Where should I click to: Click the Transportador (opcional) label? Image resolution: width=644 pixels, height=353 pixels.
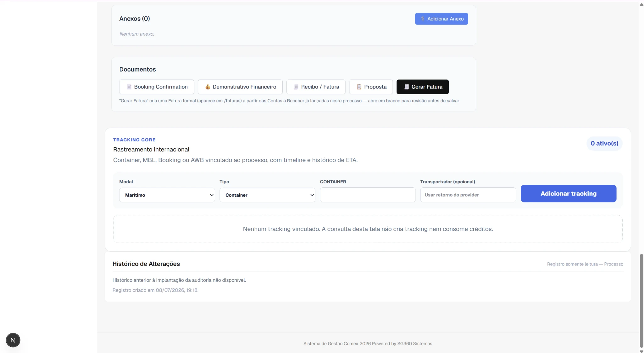pos(448,182)
